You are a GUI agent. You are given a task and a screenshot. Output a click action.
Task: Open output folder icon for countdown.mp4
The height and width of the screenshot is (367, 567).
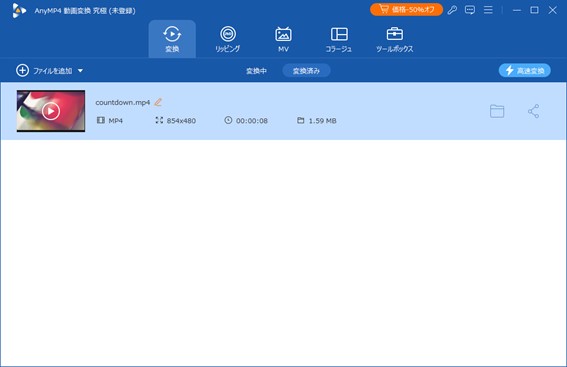click(x=497, y=111)
